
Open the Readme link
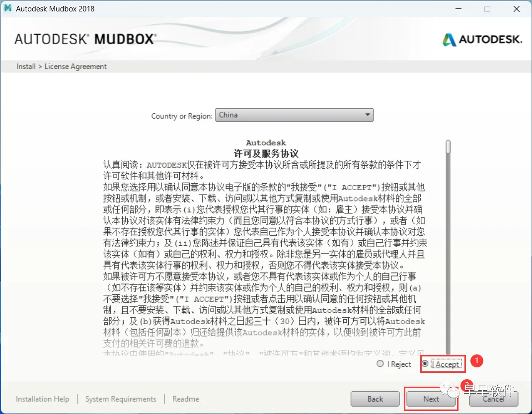click(186, 399)
